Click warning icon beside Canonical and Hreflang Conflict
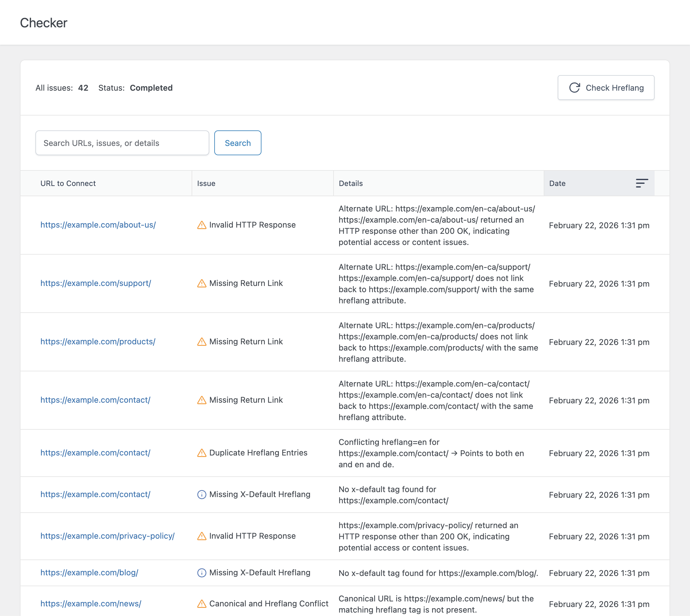The image size is (690, 616). tap(202, 604)
